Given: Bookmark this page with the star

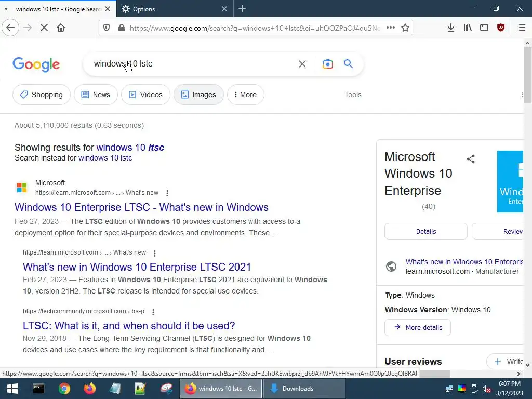Looking at the screenshot, I should pyautogui.click(x=405, y=28).
